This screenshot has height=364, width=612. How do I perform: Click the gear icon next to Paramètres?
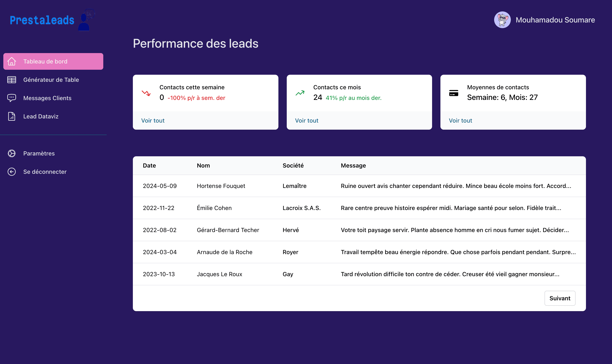(11, 153)
